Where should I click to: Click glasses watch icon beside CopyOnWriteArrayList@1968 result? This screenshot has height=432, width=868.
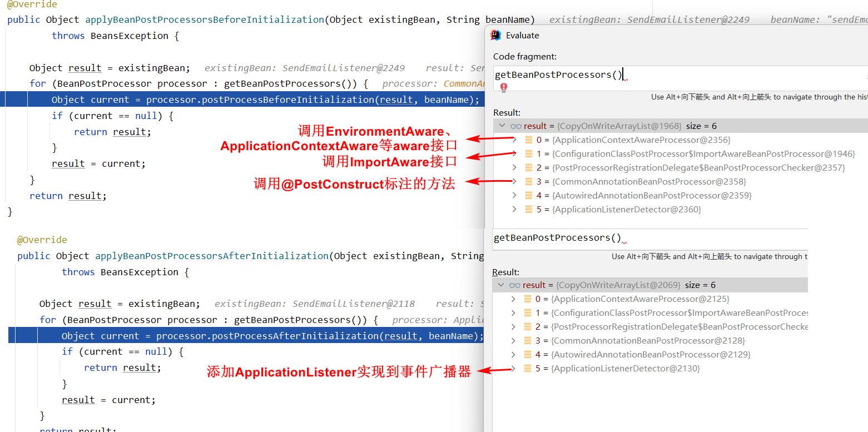click(x=515, y=126)
